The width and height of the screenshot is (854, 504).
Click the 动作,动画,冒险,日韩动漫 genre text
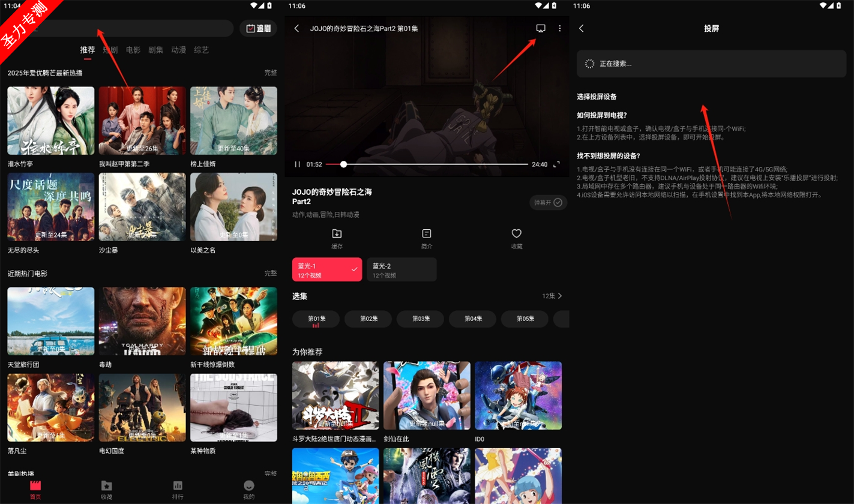(x=326, y=214)
